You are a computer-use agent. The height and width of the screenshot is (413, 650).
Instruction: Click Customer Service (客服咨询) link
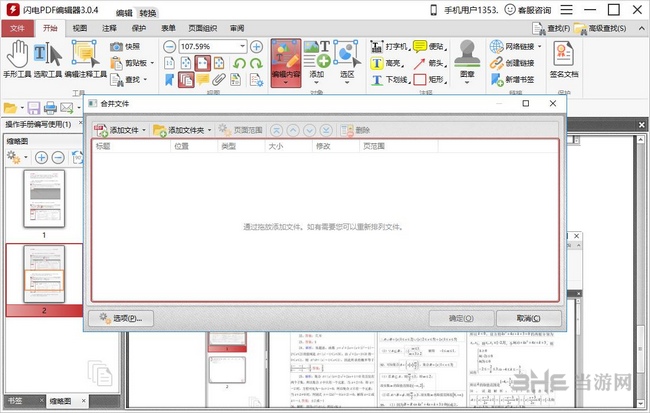[x=528, y=10]
